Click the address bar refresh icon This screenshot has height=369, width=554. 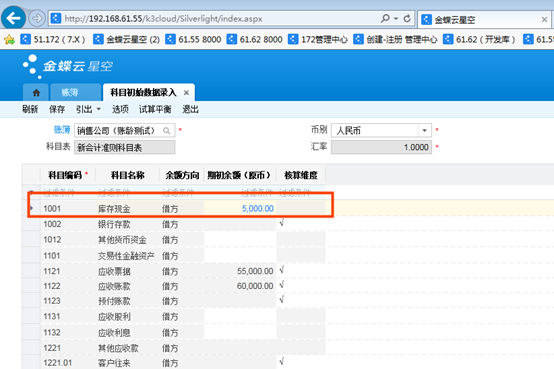[407, 18]
